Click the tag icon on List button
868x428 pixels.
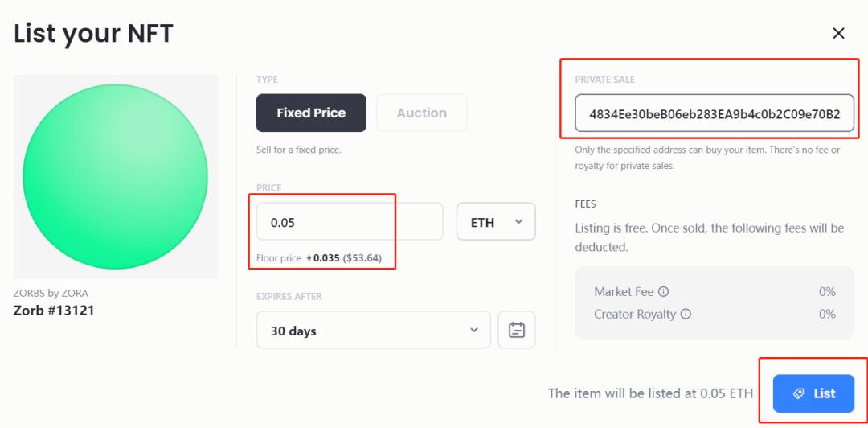click(x=798, y=393)
